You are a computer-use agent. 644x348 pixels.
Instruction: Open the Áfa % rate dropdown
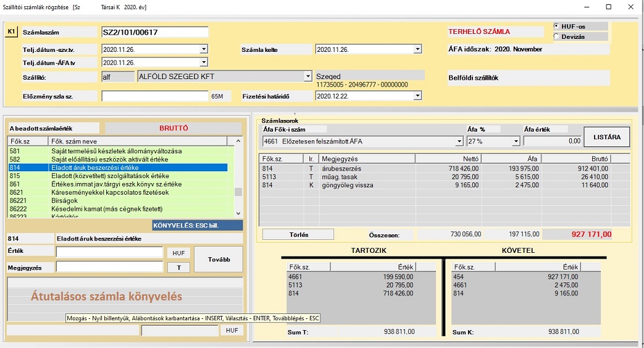516,142
